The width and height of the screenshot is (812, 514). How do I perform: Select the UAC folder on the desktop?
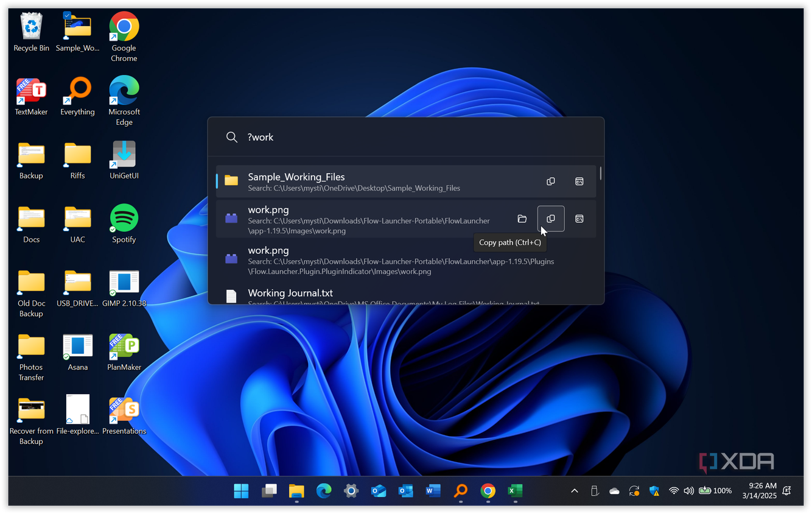point(78,224)
